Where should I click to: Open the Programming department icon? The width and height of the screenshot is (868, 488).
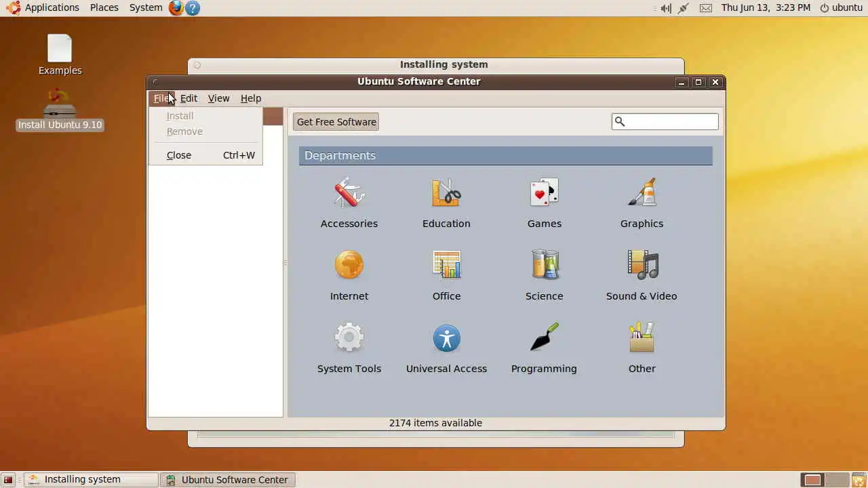544,338
